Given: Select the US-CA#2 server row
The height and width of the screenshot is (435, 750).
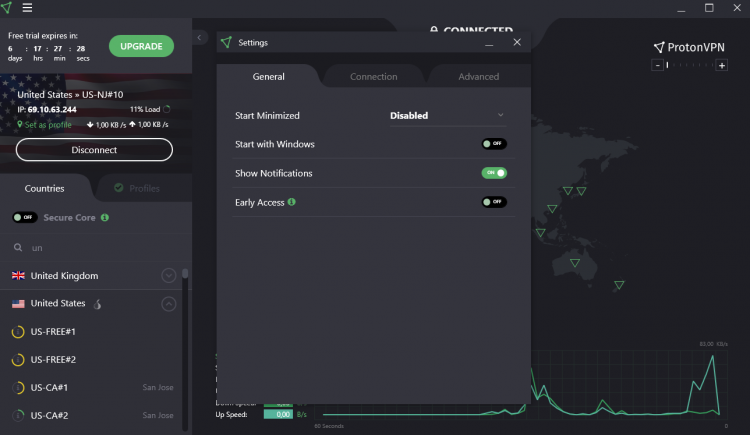Looking at the screenshot, I should [91, 415].
